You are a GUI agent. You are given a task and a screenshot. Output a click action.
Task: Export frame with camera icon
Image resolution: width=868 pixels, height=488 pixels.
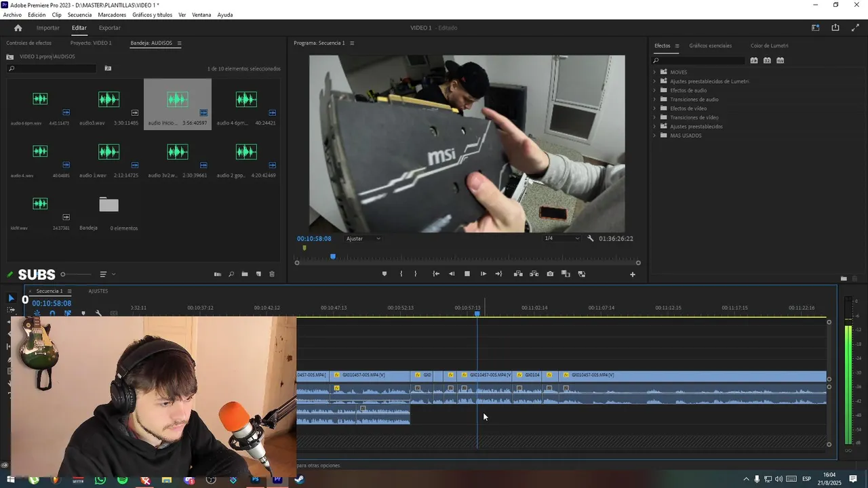point(550,274)
